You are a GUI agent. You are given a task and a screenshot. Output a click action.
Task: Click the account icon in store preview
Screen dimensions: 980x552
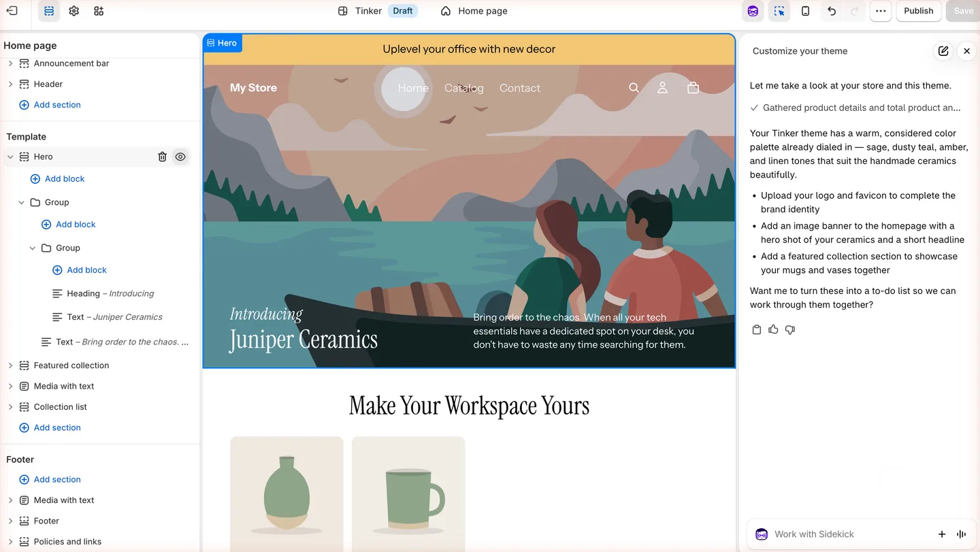[662, 88]
